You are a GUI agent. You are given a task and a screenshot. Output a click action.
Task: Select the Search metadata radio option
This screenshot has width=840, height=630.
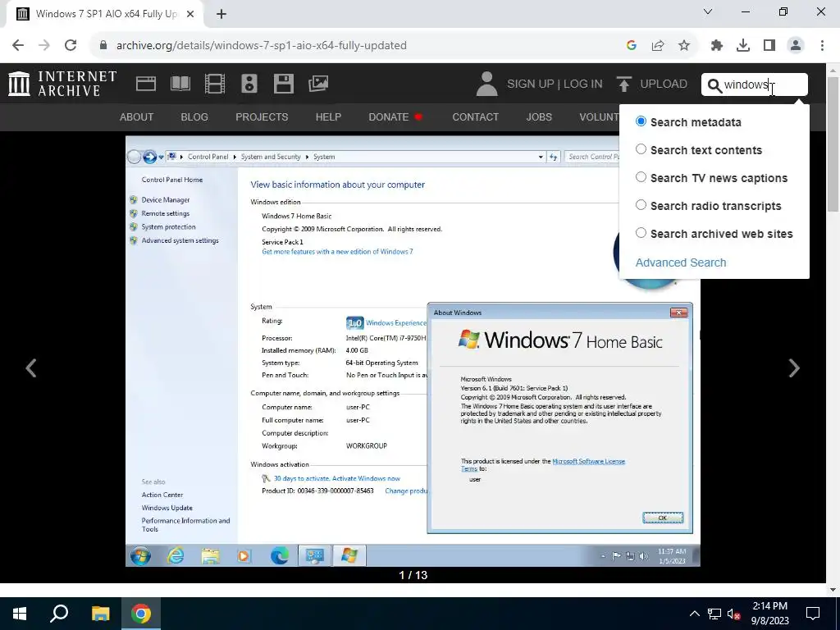[641, 121]
